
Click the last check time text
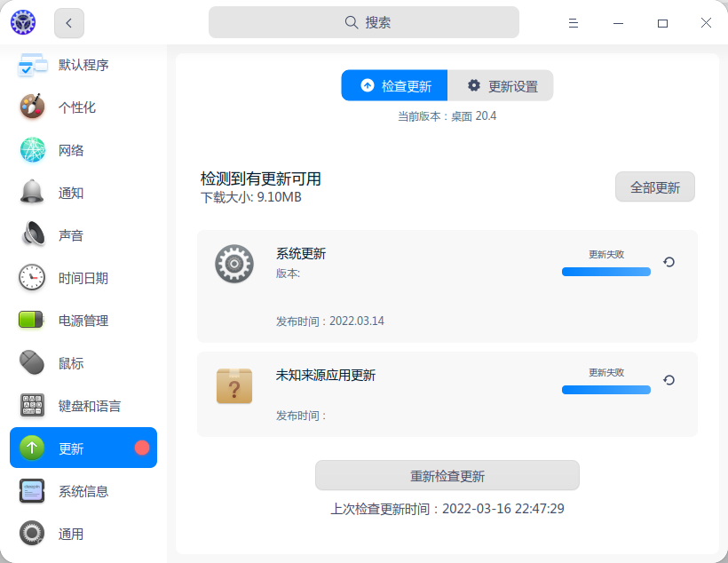coord(447,509)
